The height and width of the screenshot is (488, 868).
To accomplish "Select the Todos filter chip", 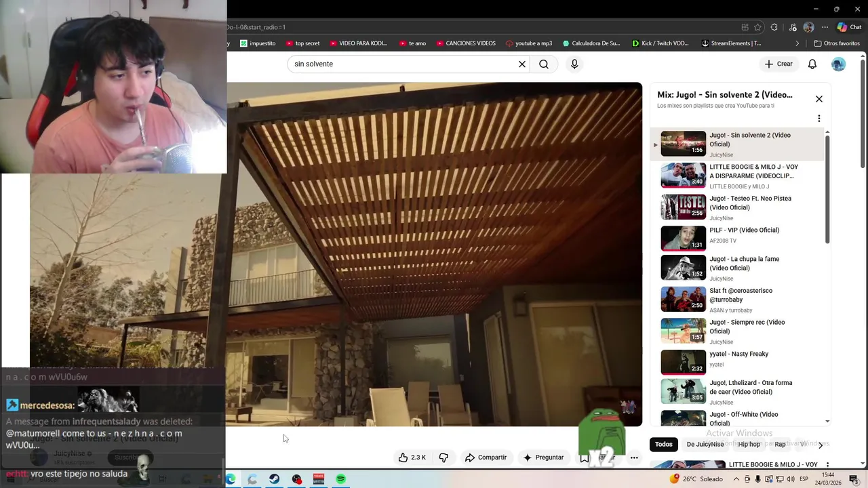I will (x=664, y=445).
